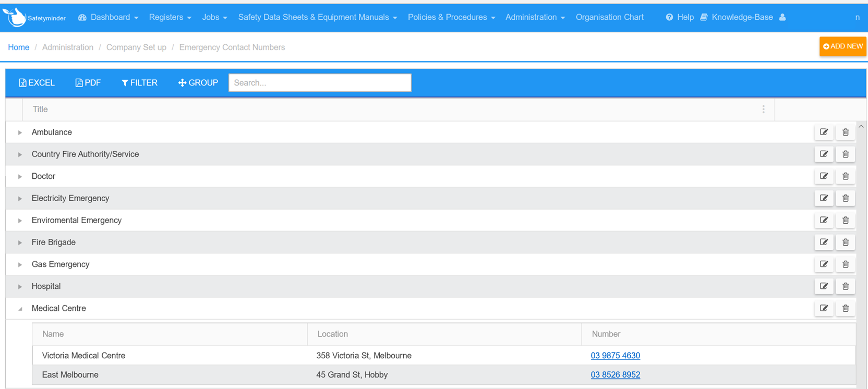Expand the Ambulance row
The width and height of the screenshot is (868, 389).
[x=20, y=132]
